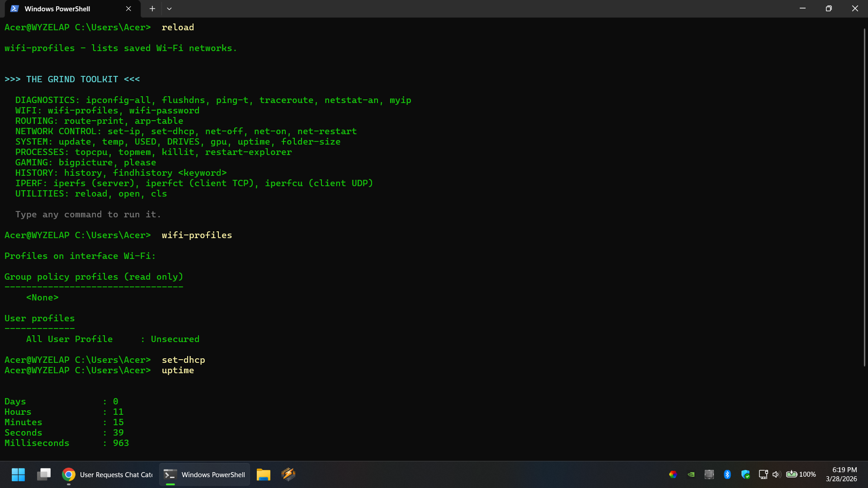Show battery status at 100%
868x488 pixels.
(801, 474)
